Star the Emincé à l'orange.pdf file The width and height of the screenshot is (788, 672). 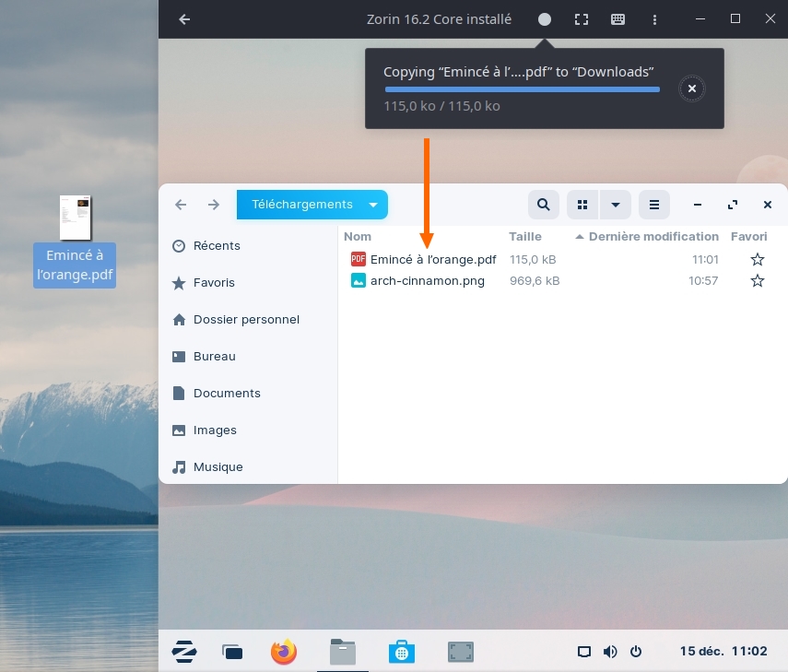757,260
